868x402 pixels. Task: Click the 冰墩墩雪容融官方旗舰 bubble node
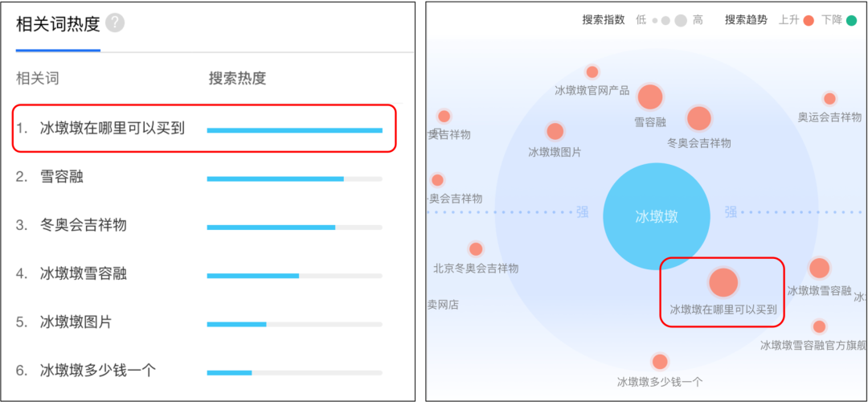(819, 326)
